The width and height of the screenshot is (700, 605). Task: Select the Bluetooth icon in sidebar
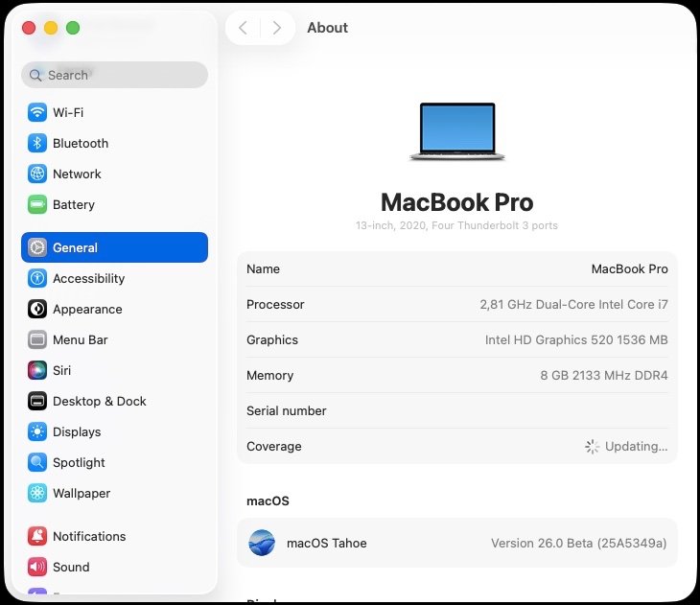pos(37,143)
